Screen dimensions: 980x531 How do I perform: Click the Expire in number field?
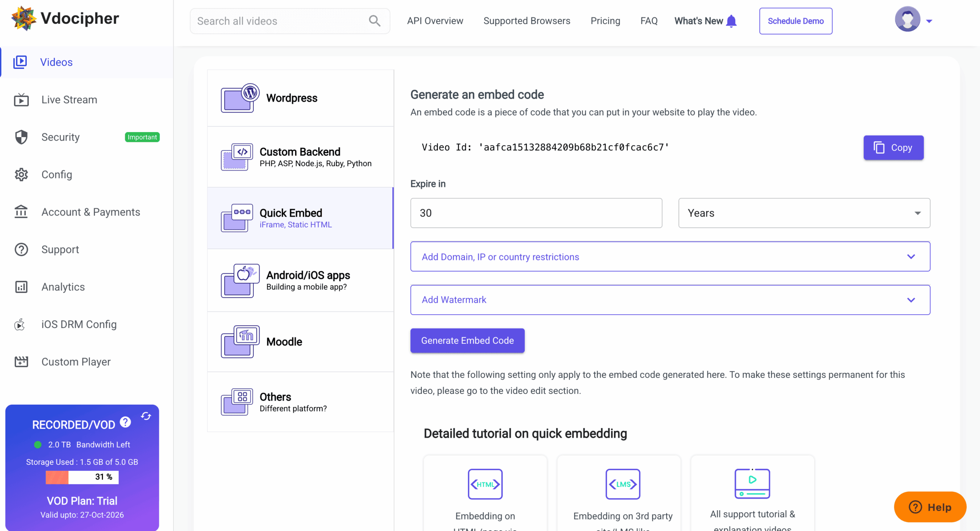pyautogui.click(x=536, y=213)
